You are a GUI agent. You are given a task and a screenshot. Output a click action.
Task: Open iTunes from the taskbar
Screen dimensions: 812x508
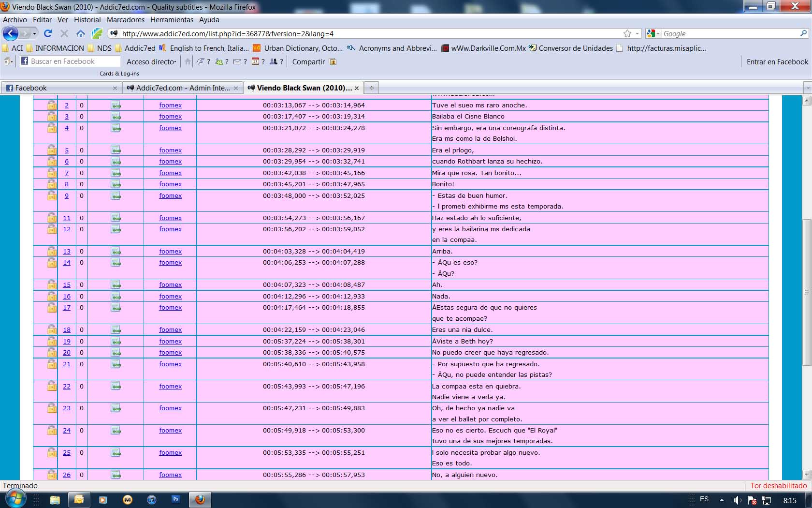tap(151, 500)
